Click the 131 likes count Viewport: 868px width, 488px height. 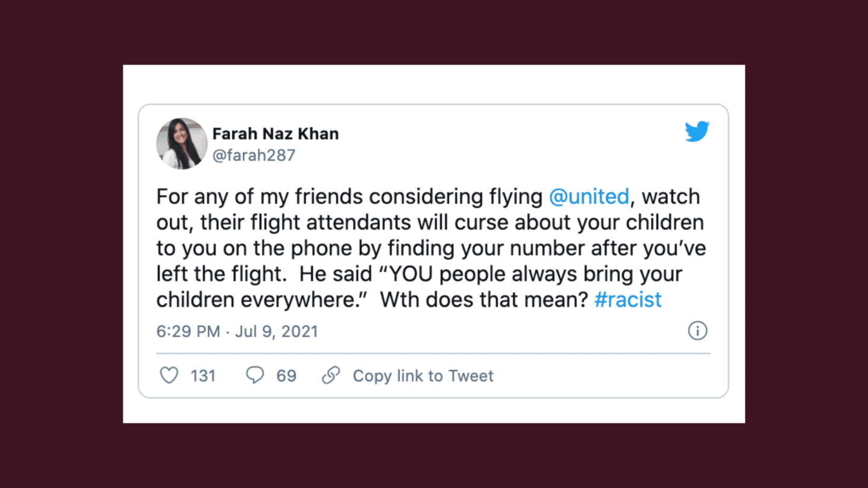203,376
